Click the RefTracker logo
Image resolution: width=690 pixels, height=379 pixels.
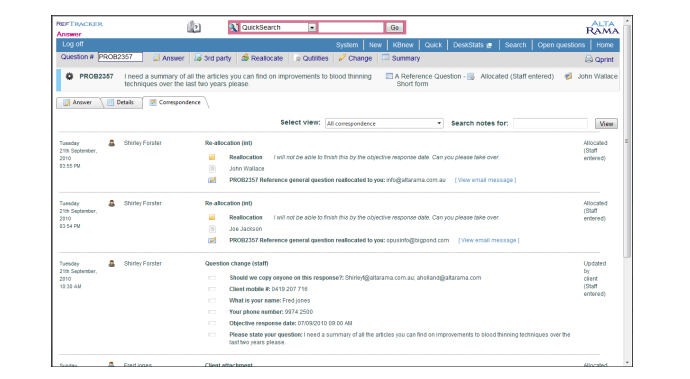tap(80, 24)
